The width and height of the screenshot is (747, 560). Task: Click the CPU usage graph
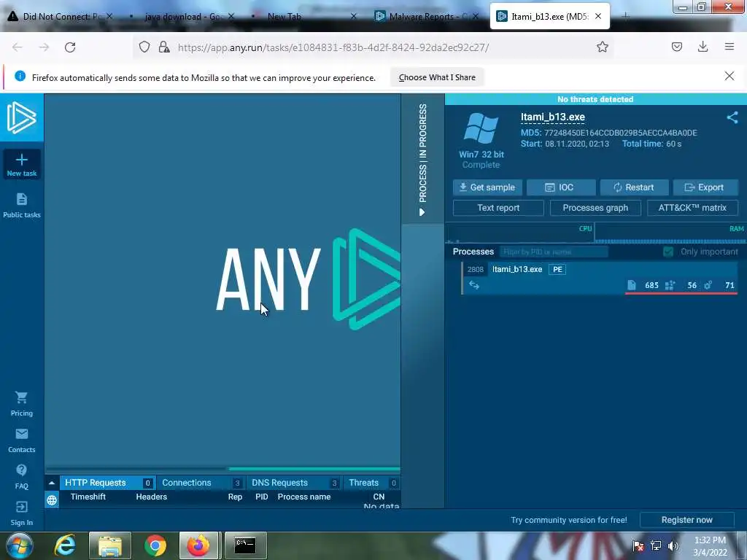(x=519, y=233)
